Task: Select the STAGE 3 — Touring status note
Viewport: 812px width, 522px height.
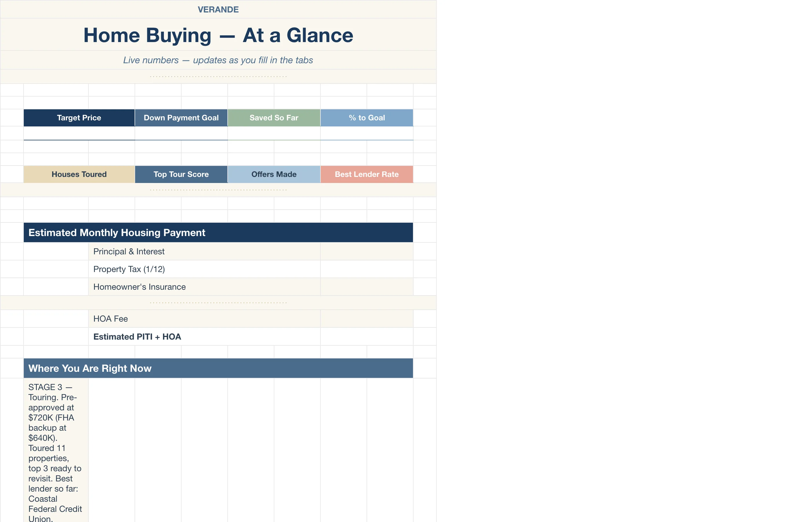Action: pos(56,450)
